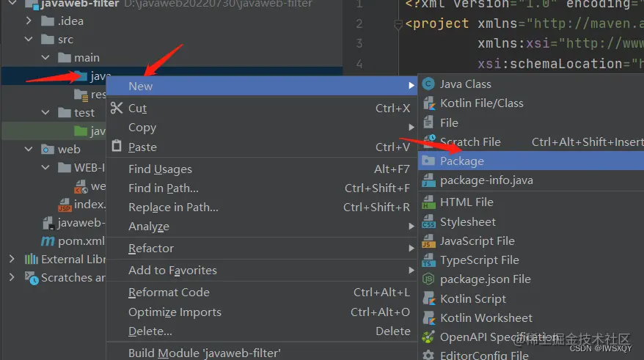Expand Scratches and Consoles node

[12, 277]
